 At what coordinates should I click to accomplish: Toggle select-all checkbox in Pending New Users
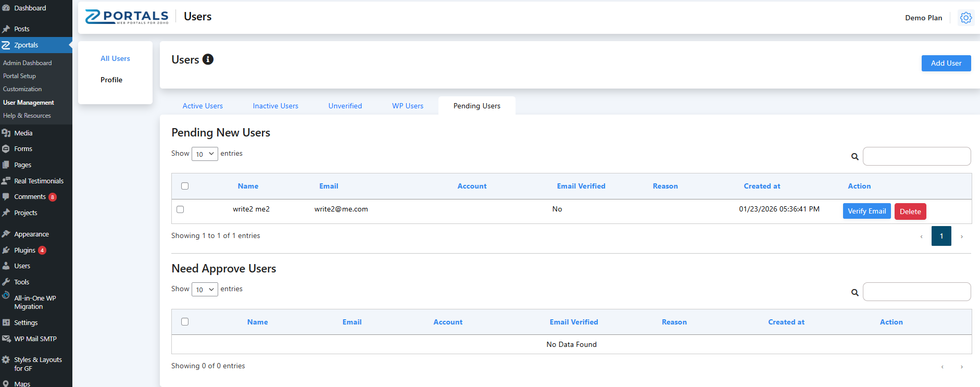pyautogui.click(x=185, y=186)
